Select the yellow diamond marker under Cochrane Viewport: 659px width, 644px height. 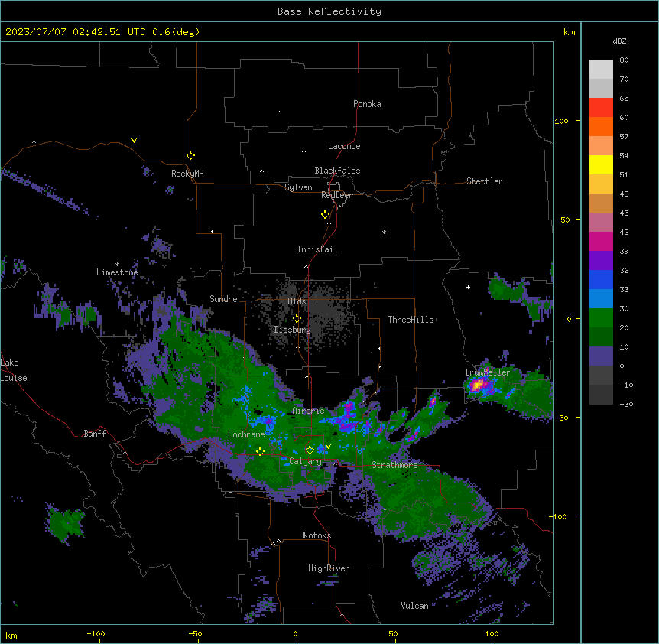point(260,452)
